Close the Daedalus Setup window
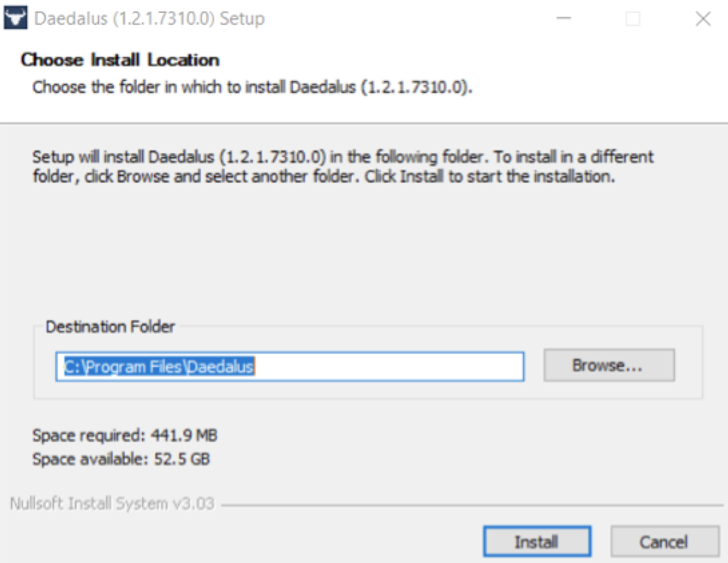The image size is (728, 563). point(703,18)
